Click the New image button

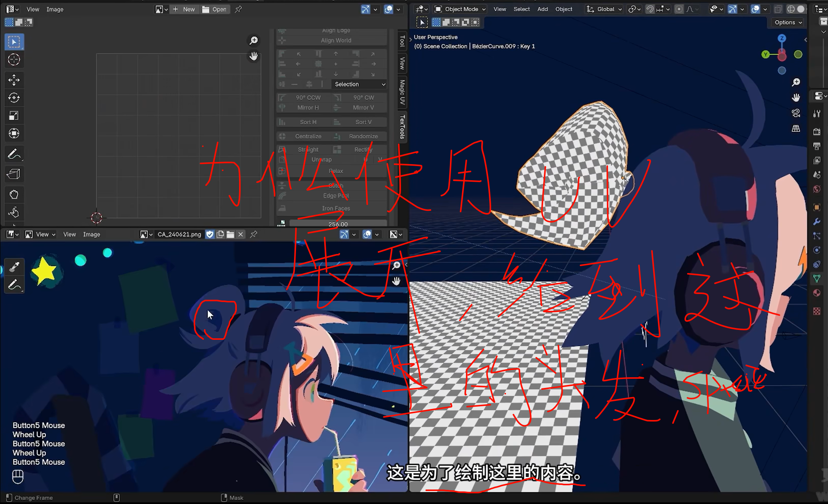click(x=184, y=9)
